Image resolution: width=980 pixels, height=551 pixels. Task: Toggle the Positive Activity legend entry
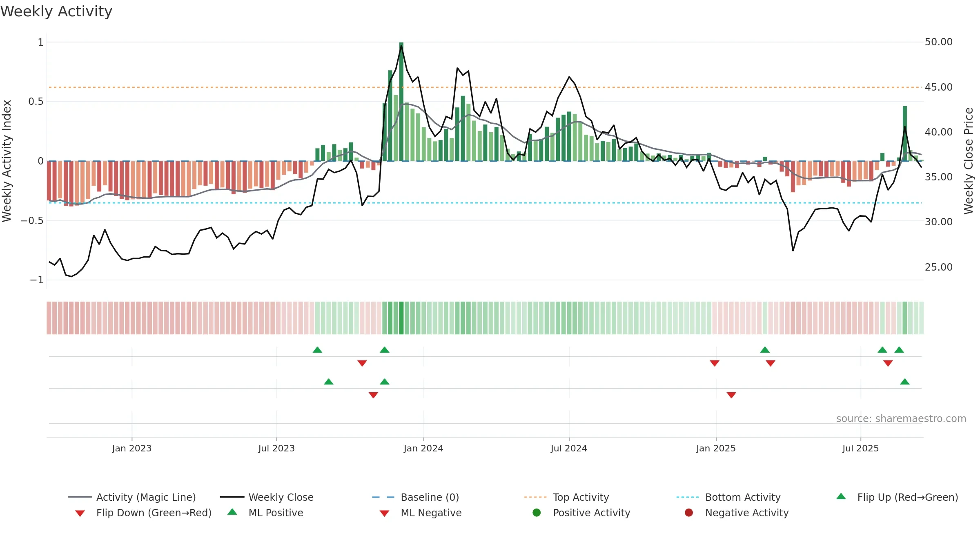[581, 513]
